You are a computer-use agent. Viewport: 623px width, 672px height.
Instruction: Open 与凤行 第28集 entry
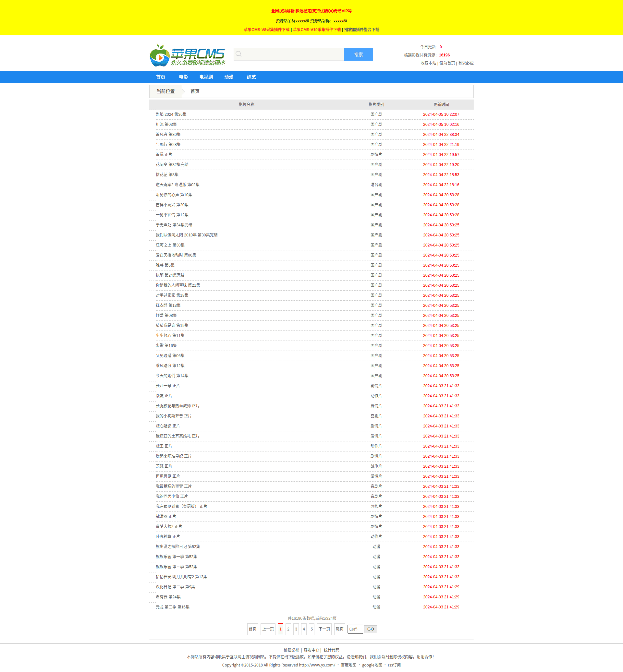(x=168, y=145)
